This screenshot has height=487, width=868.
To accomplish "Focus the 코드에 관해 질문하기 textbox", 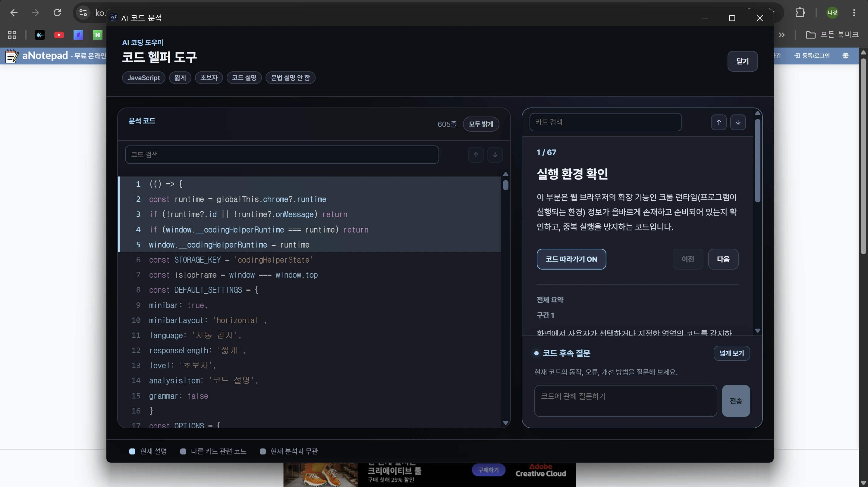I will tap(625, 401).
